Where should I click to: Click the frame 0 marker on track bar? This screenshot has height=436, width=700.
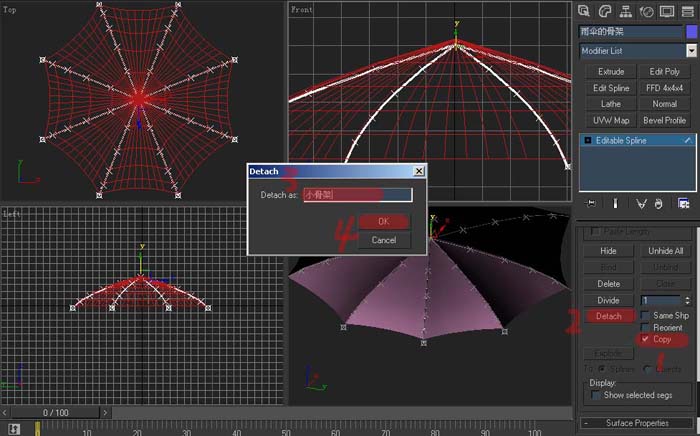click(x=38, y=430)
